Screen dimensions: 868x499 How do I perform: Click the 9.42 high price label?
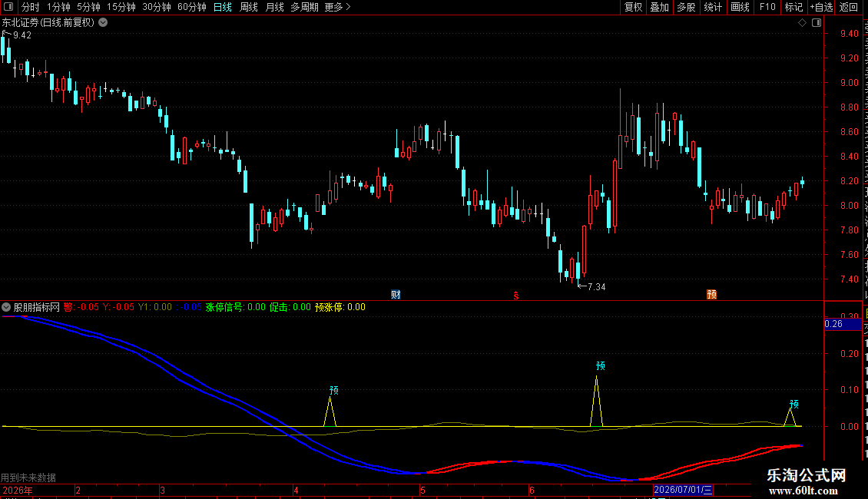pos(22,35)
